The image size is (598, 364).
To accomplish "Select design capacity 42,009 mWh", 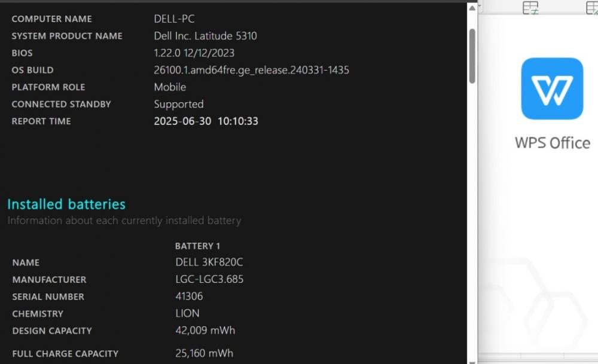I will [205, 331].
